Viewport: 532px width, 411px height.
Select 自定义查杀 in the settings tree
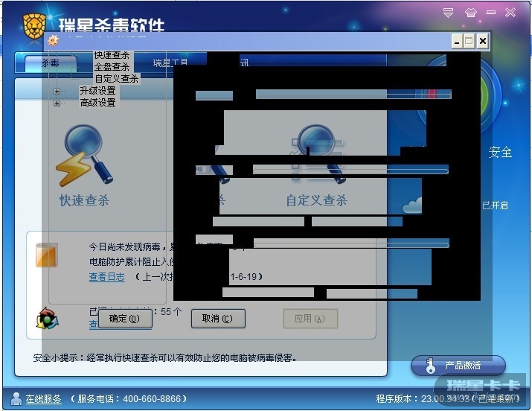click(116, 79)
